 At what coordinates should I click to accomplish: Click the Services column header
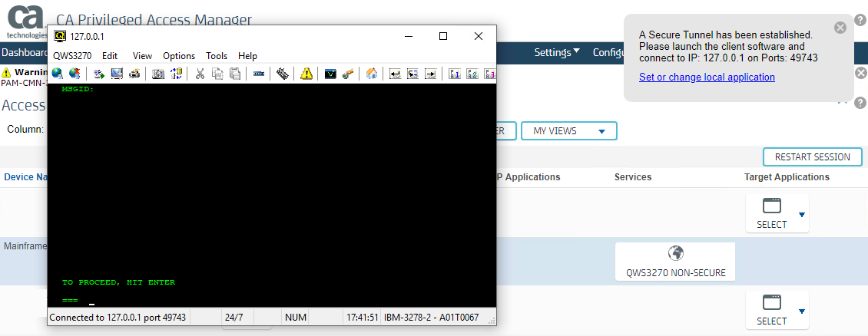pos(633,177)
